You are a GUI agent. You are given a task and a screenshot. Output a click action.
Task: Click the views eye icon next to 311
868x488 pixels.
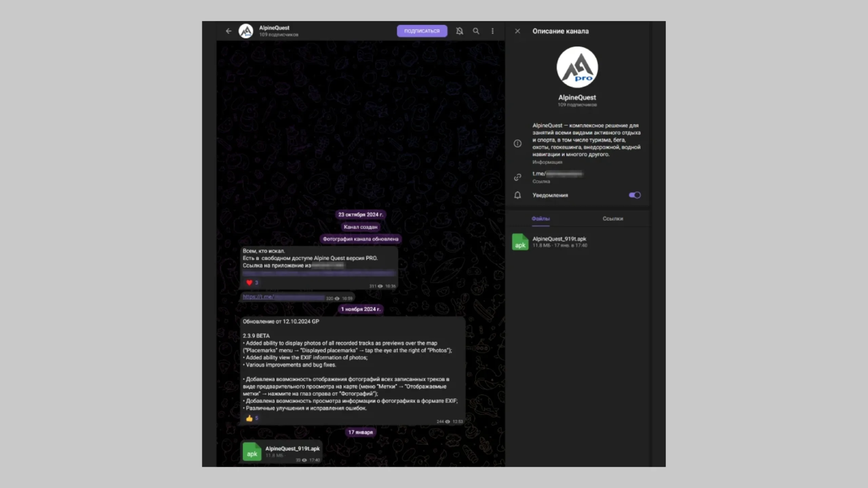tap(380, 286)
